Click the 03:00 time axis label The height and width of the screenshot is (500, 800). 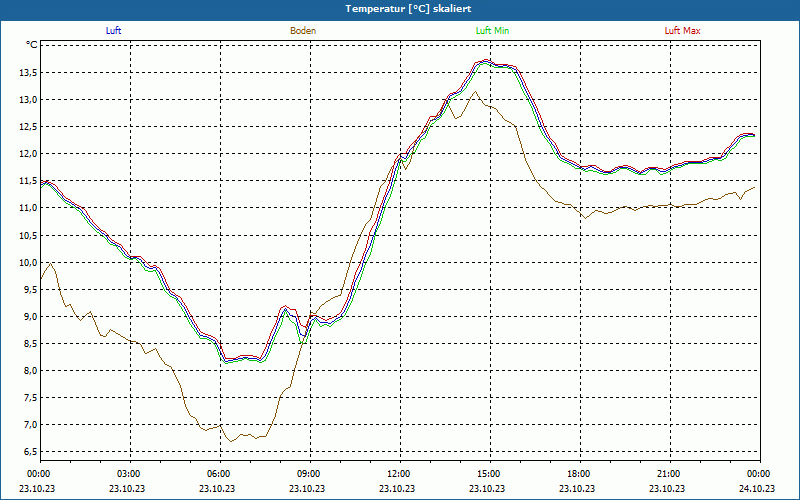pos(131,473)
